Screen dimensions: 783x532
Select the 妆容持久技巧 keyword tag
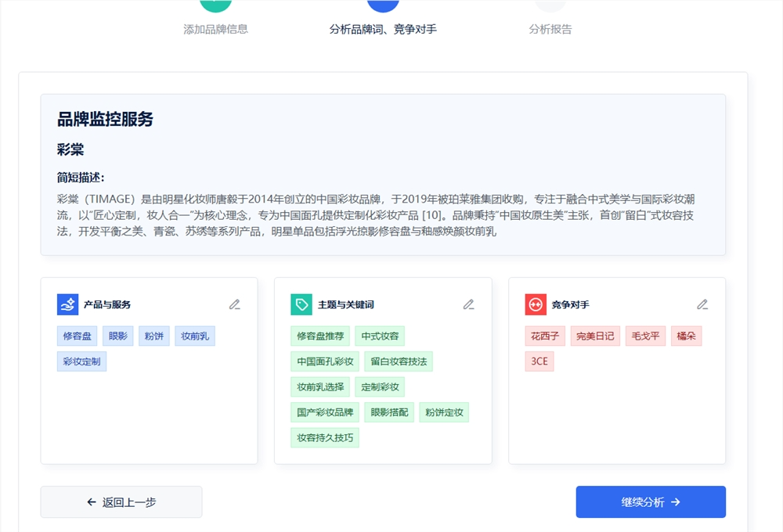tap(324, 438)
